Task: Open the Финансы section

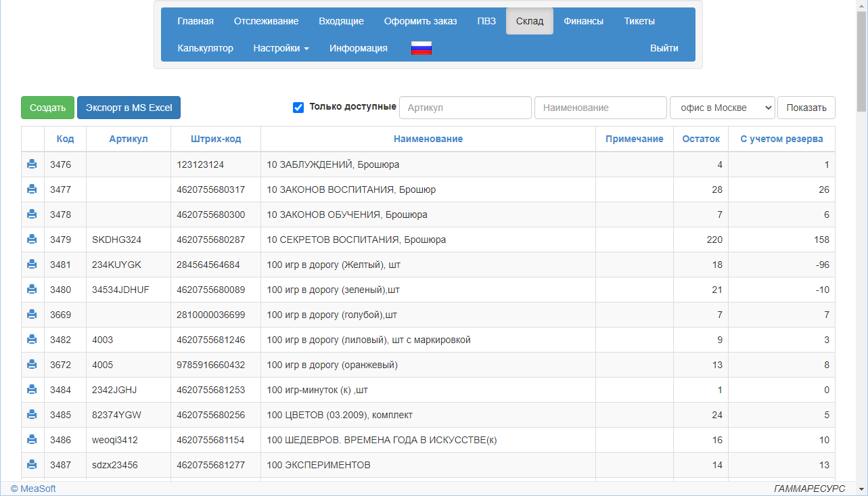Action: pyautogui.click(x=584, y=21)
